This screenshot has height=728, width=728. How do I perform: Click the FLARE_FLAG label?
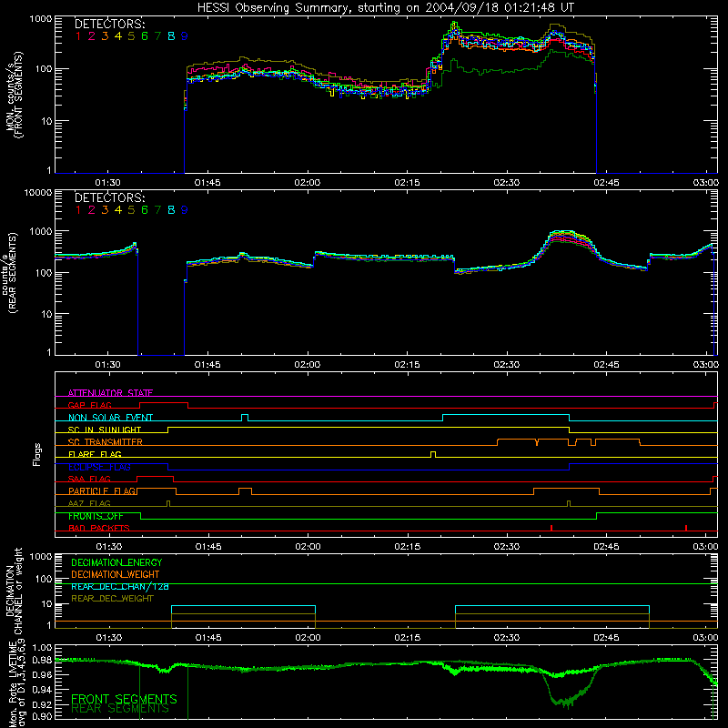(95, 454)
